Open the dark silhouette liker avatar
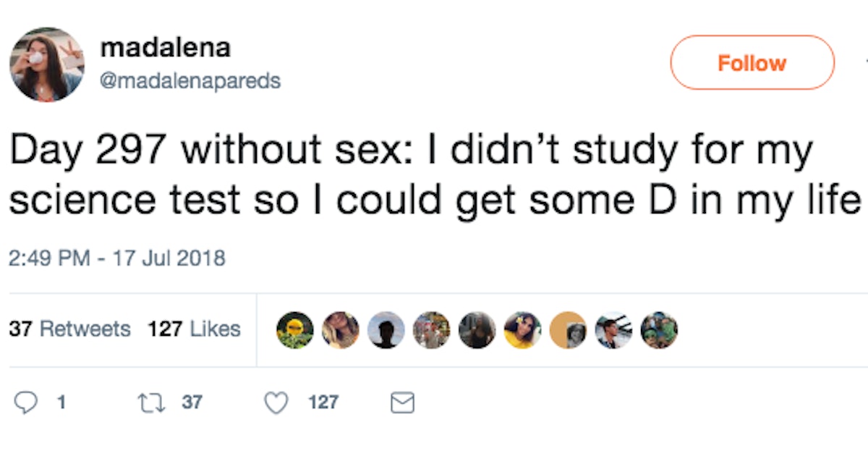Viewport: 868px width, 456px height. pos(386,330)
